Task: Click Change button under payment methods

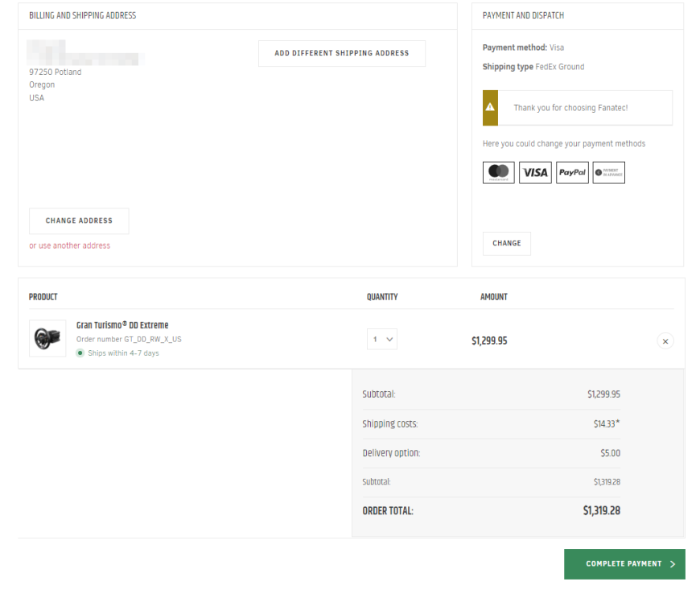Action: tap(507, 243)
